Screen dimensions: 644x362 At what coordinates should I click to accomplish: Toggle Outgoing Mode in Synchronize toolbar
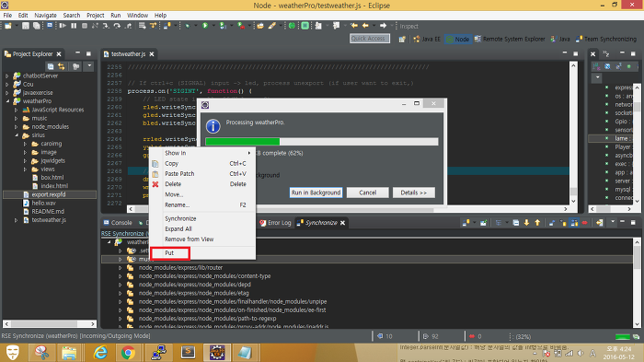pos(563,223)
